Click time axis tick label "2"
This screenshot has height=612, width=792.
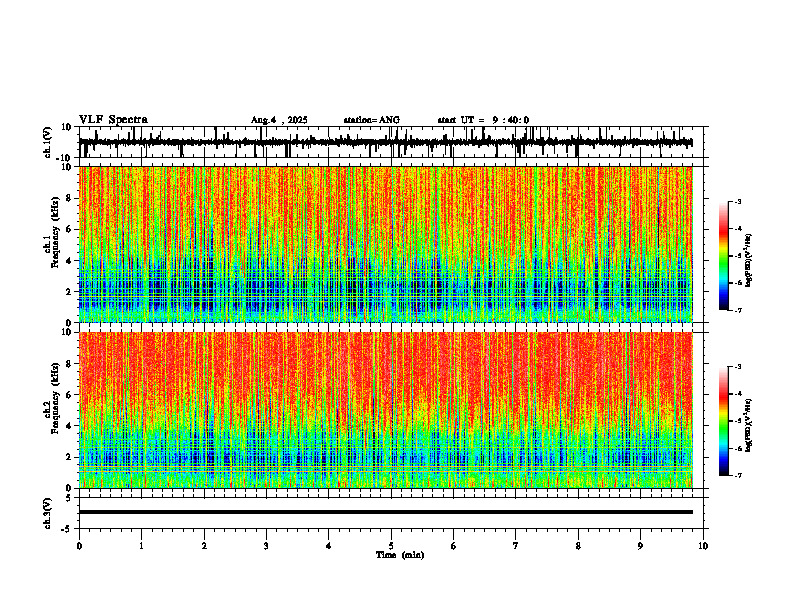click(x=204, y=546)
